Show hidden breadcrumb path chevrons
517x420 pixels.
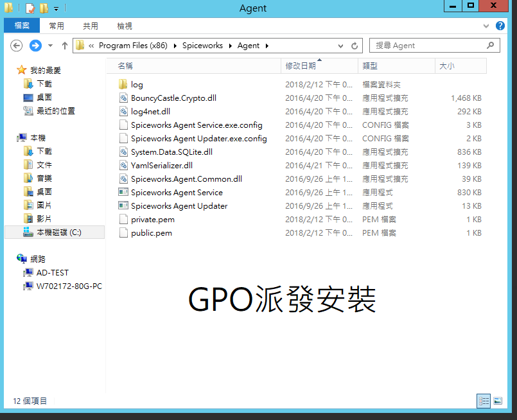tap(91, 46)
